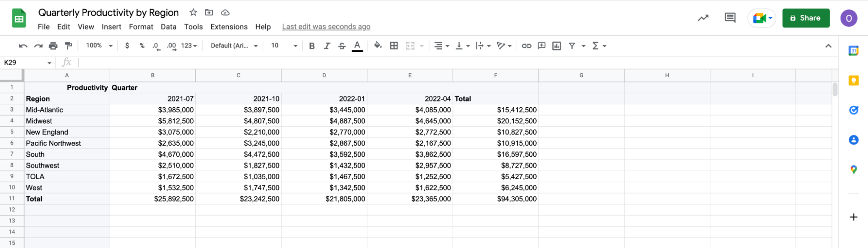Open the Extensions menu

click(229, 27)
